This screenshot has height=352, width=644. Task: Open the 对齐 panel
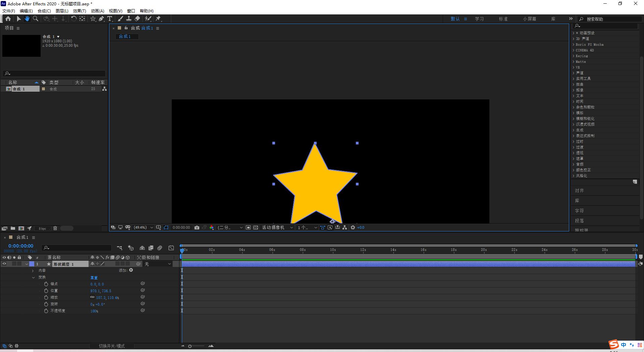(579, 190)
